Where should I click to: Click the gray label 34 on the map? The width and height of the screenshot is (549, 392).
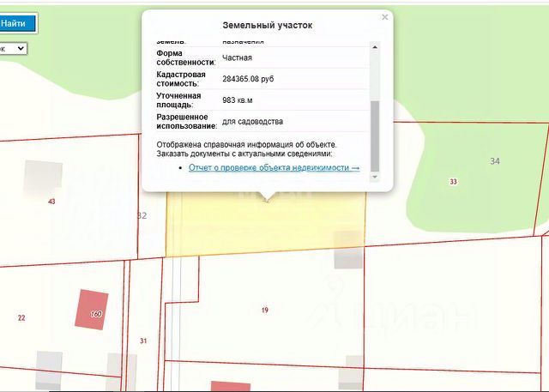click(495, 161)
